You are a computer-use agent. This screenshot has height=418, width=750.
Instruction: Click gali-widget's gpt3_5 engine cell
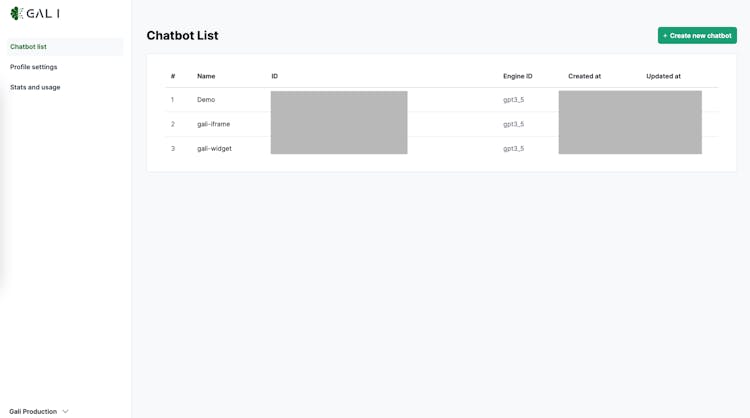pyautogui.click(x=513, y=149)
